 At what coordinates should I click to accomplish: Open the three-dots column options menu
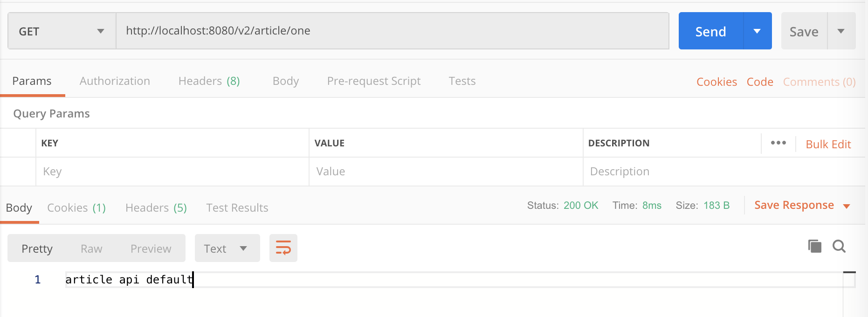pyautogui.click(x=778, y=143)
